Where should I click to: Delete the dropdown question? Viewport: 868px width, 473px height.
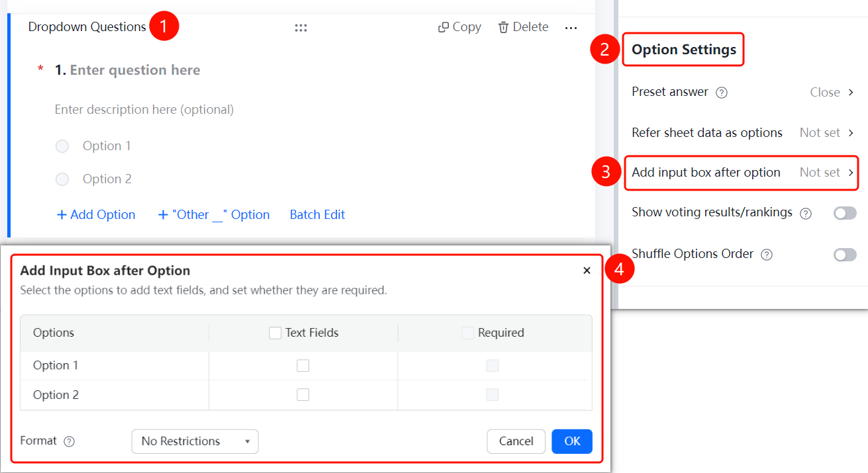[x=523, y=27]
